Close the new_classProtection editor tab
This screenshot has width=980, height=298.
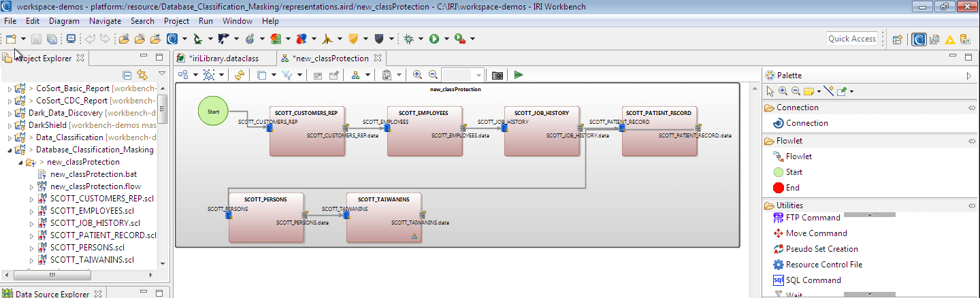pos(376,59)
